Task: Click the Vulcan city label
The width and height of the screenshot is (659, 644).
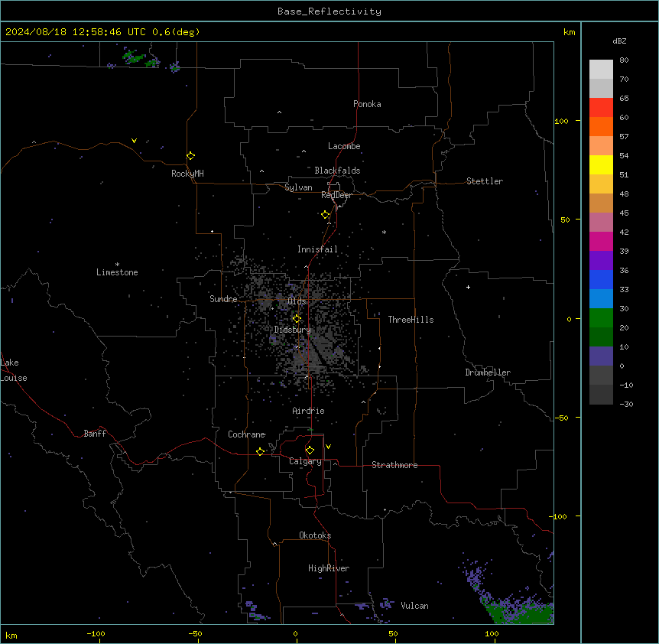Action: coord(415,606)
